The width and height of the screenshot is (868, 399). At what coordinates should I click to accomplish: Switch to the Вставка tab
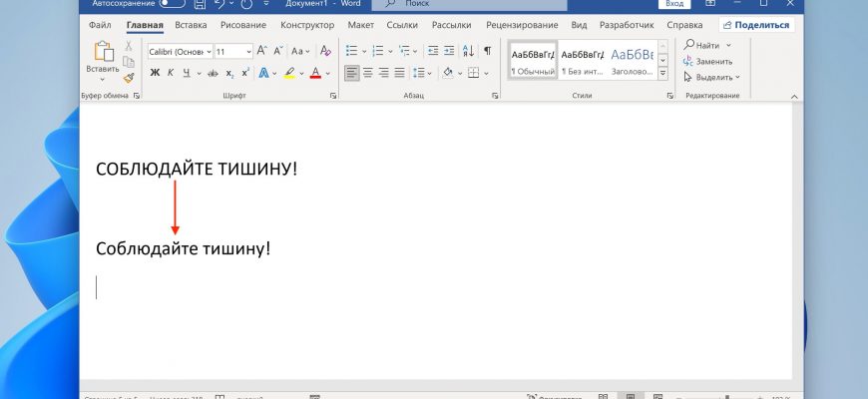(191, 24)
